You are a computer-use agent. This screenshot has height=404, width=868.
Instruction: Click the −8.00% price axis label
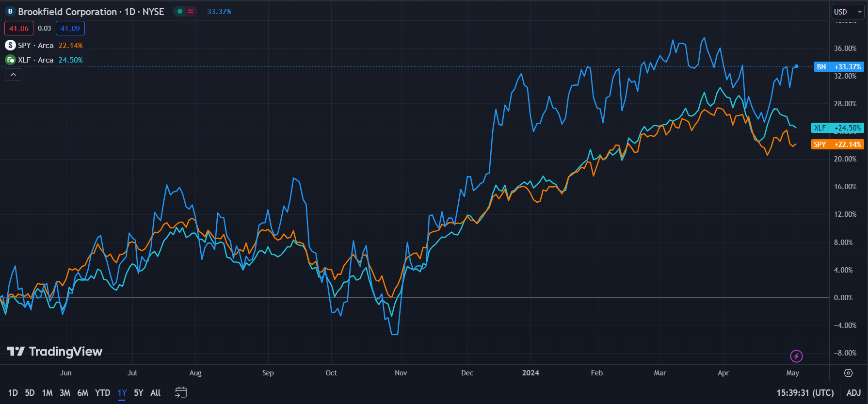point(845,353)
